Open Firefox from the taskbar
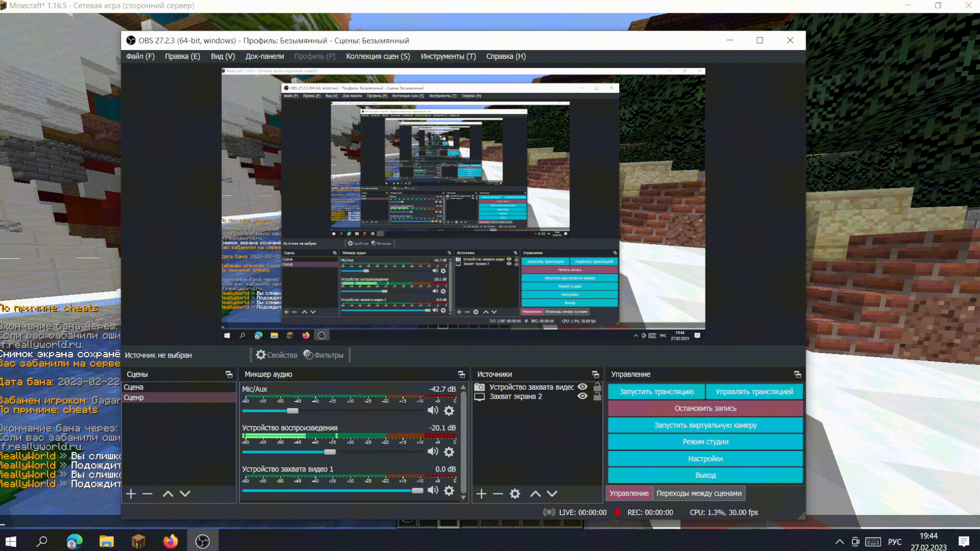The height and width of the screenshot is (551, 980). tap(170, 541)
